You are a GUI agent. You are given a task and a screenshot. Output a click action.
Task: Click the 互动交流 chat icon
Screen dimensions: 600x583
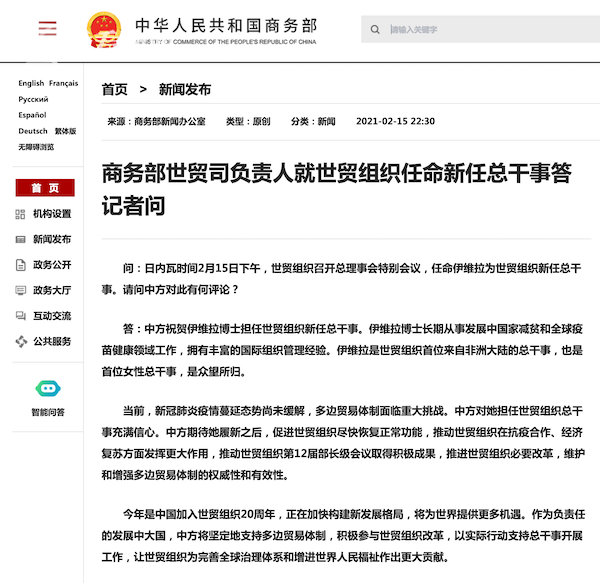coord(21,316)
